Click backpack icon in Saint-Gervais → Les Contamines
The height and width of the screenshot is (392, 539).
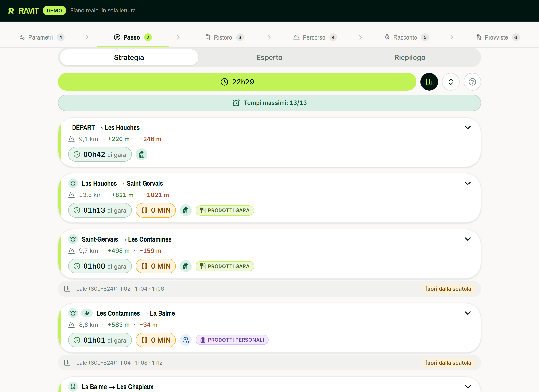point(186,266)
